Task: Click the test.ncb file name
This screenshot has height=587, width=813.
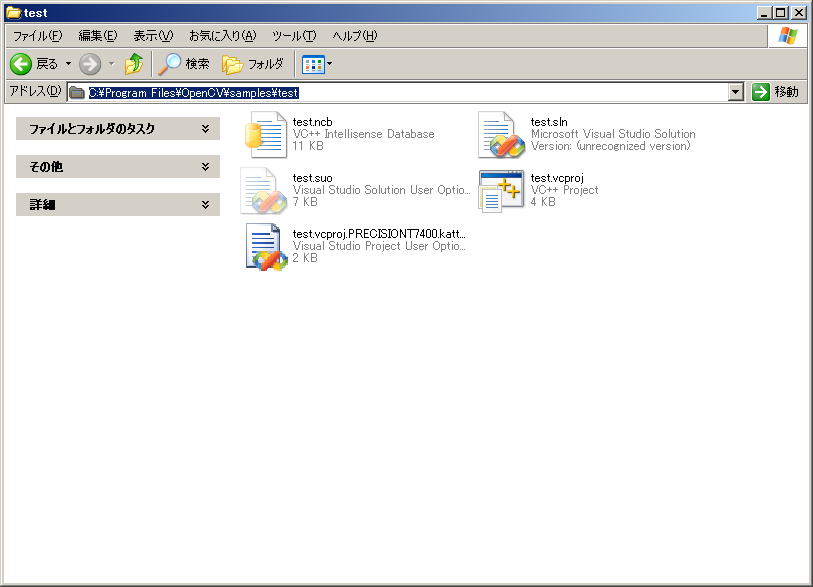Action: (x=312, y=122)
